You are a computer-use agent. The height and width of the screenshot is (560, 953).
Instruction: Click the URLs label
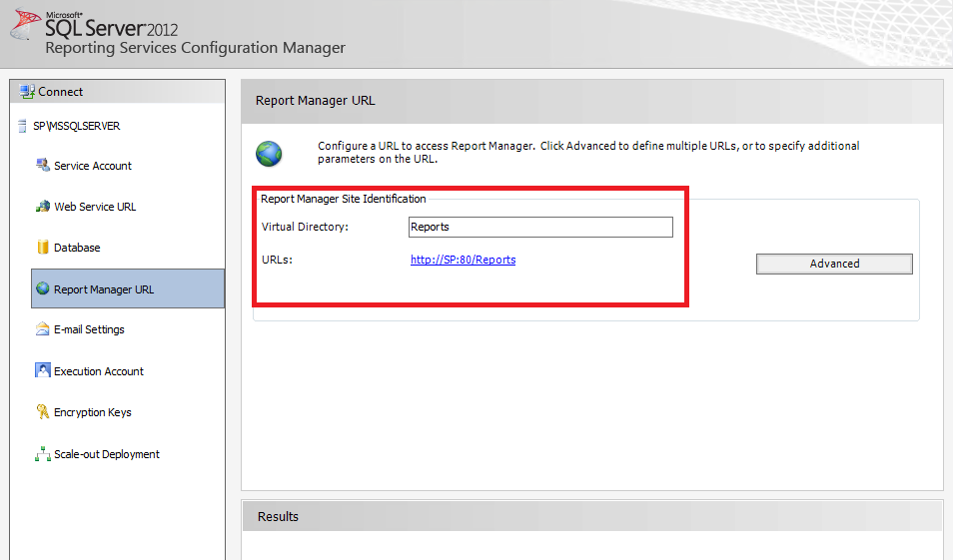[x=277, y=260]
